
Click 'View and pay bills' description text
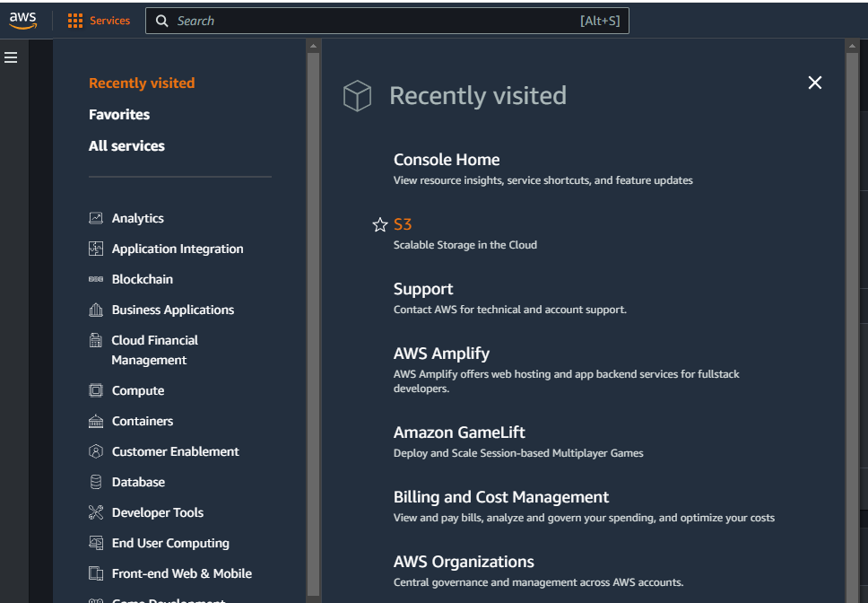584,518
